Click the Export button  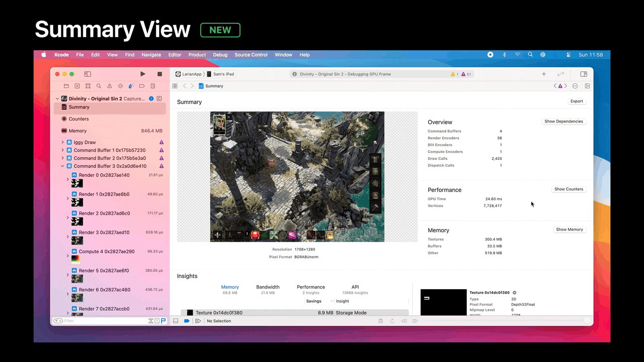577,101
